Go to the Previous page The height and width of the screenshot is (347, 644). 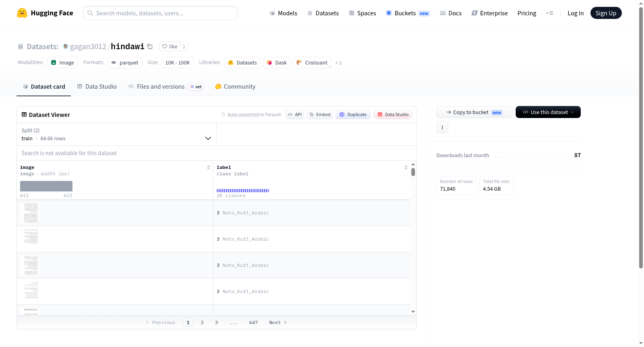click(x=161, y=322)
